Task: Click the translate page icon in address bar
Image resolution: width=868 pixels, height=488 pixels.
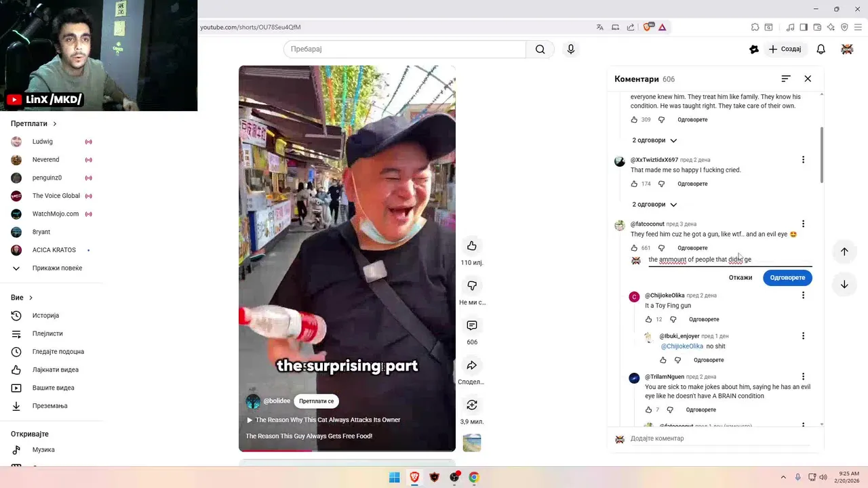Action: (600, 27)
